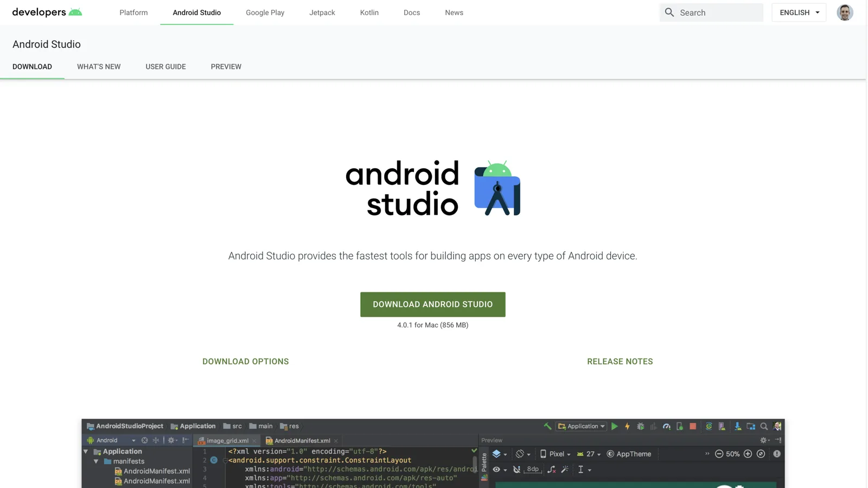Screen dimensions: 868x488
Task: Switch to the WHAT'S NEW tab
Action: pos(99,67)
